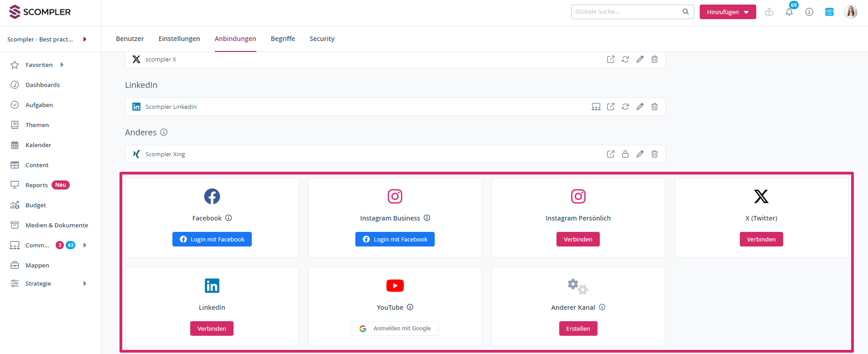Click the notifications bell icon
This screenshot has width=868, height=354.
pos(789,12)
